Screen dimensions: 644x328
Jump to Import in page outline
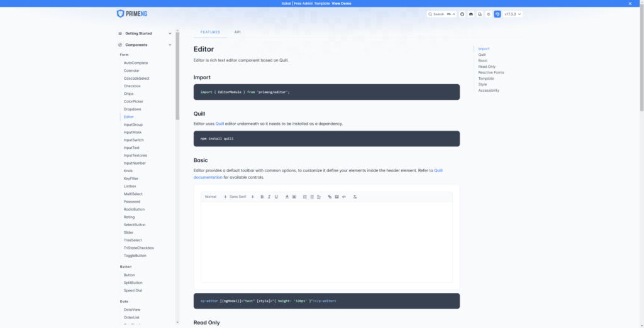(484, 48)
